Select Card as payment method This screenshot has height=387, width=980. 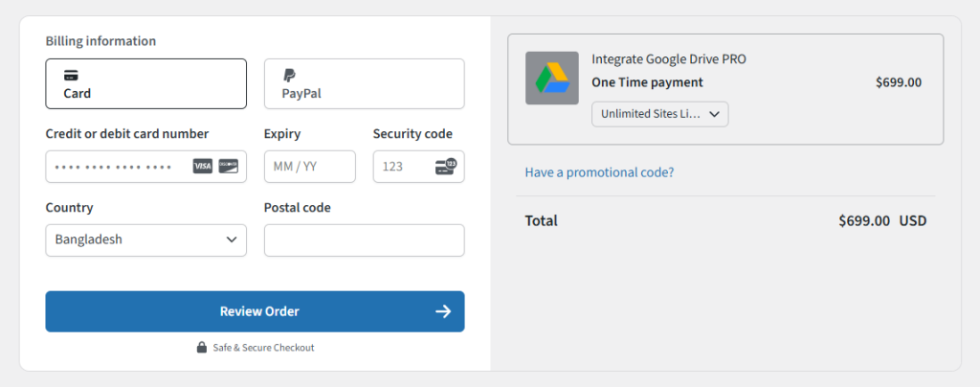coord(146,83)
